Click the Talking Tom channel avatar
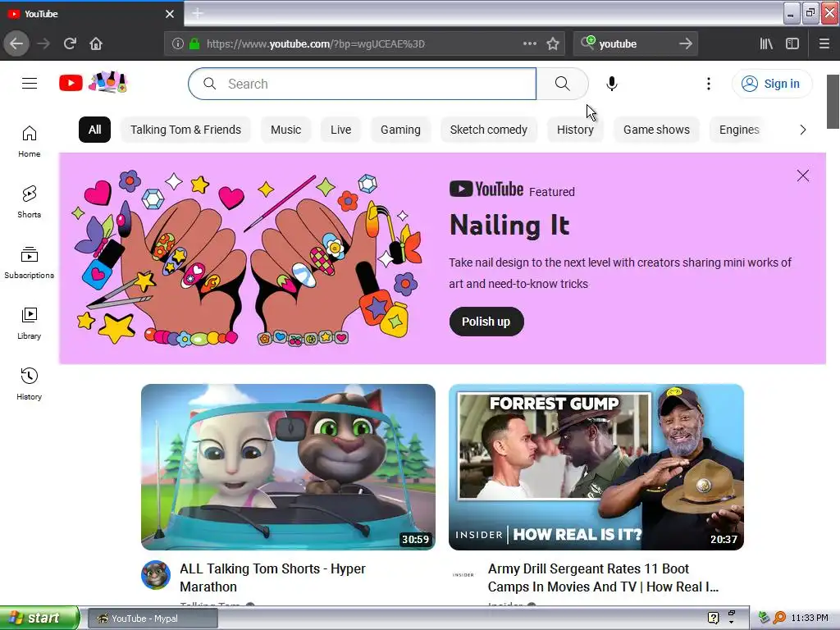Viewport: 840px width, 630px height. (156, 575)
